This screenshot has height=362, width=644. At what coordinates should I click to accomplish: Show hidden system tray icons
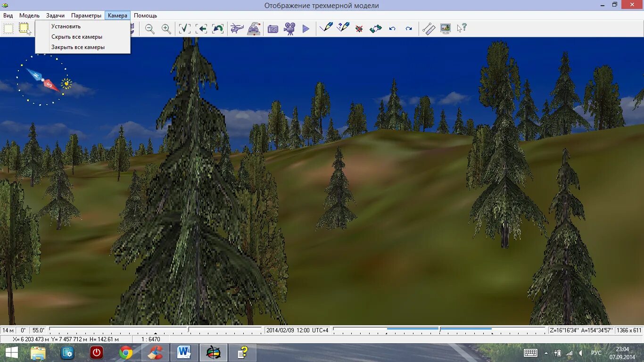point(546,353)
